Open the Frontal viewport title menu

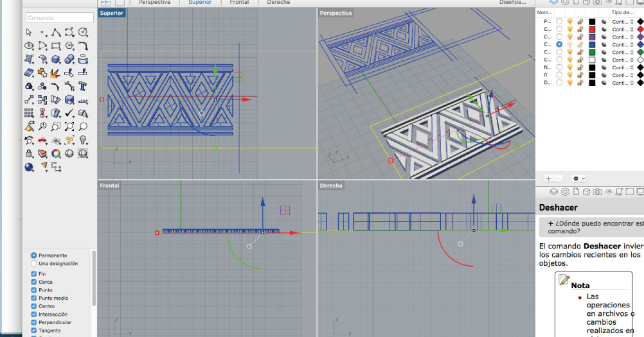[x=109, y=186]
